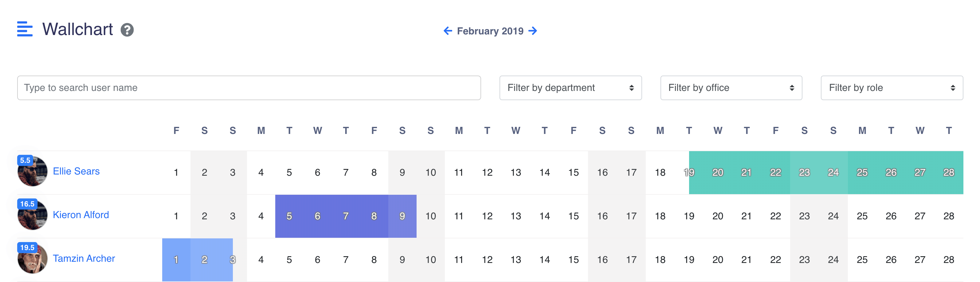Open the Filter by role dropdown
This screenshot has width=980, height=282.
click(891, 88)
